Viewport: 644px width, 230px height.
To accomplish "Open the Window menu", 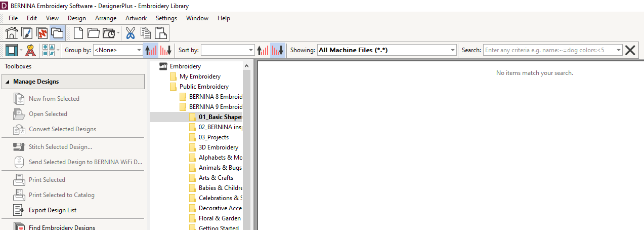I will coord(197,18).
